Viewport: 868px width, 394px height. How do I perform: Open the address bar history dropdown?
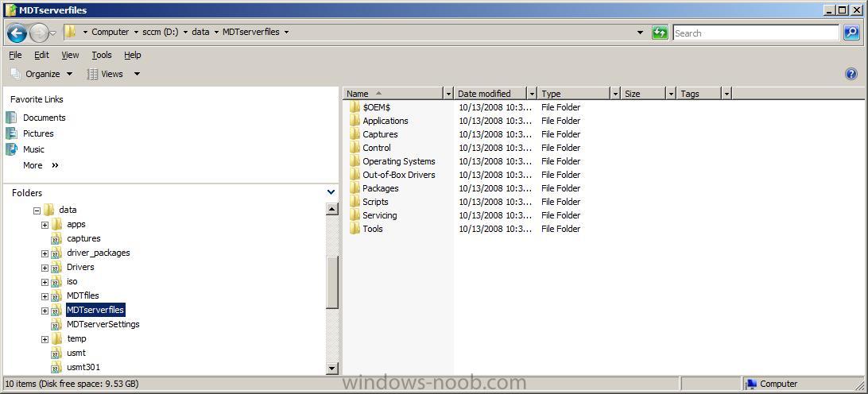click(x=640, y=33)
